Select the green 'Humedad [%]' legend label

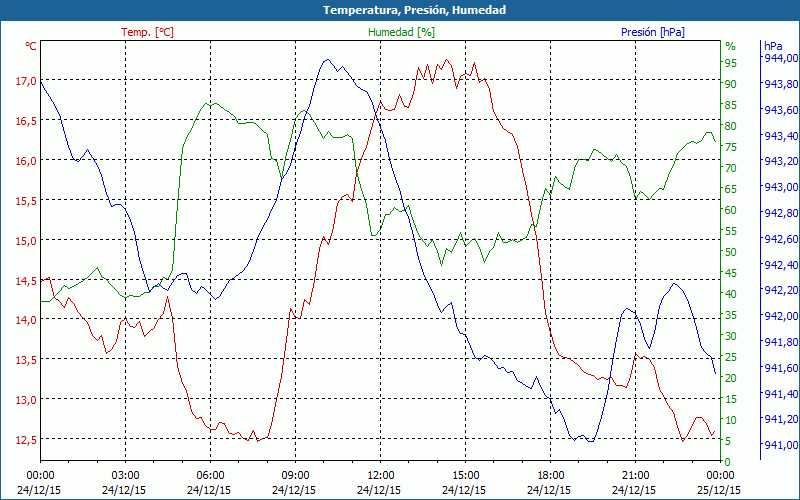(x=402, y=32)
